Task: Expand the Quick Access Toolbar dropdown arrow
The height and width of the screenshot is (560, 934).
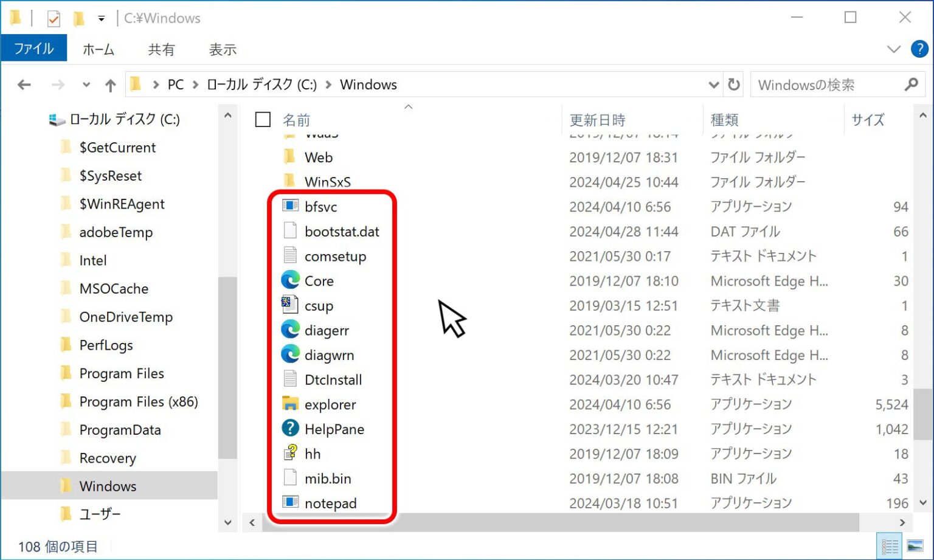Action: coord(102,18)
